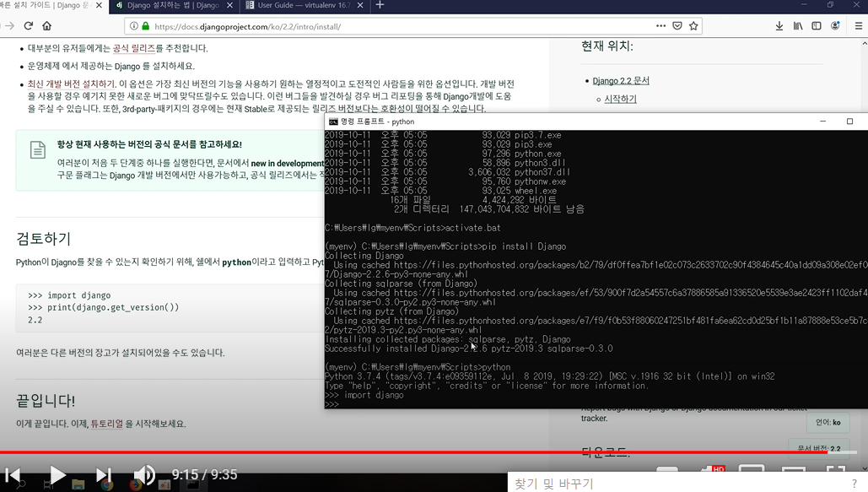Image resolution: width=868 pixels, height=492 pixels.
Task: Go to the Firefox home page
Action: click(x=47, y=26)
